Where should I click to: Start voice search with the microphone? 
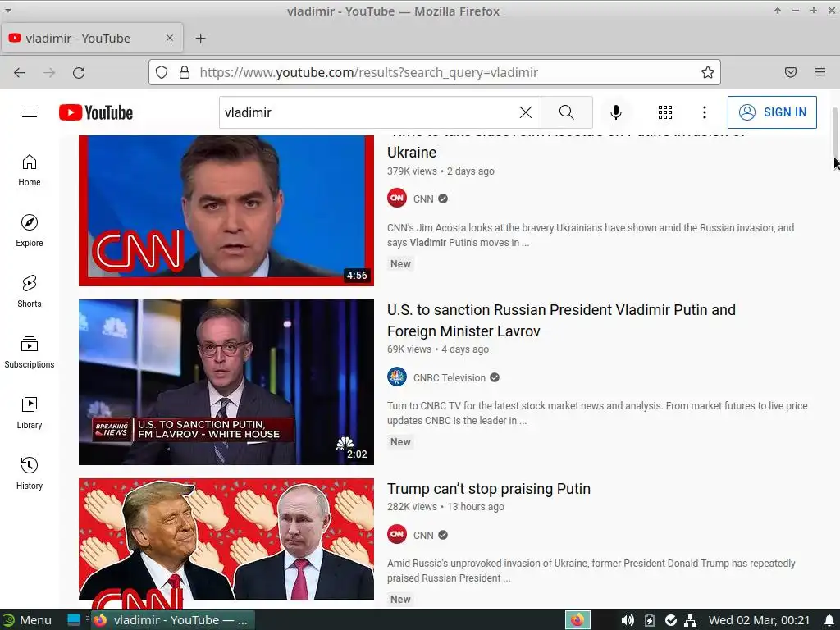(615, 112)
